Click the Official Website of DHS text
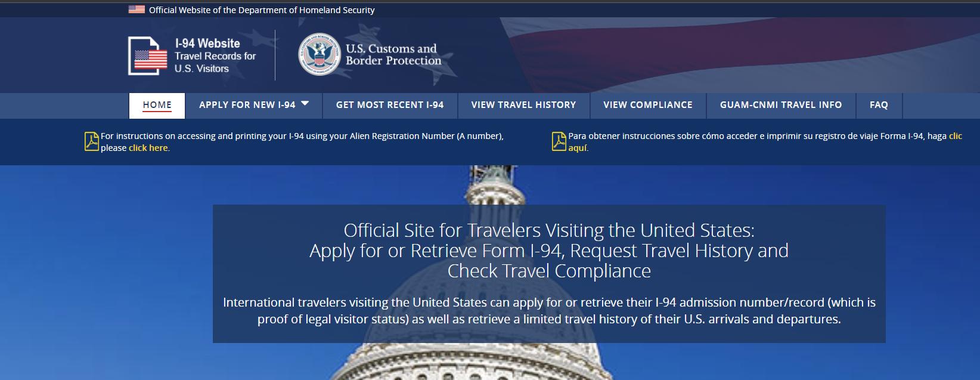980x380 pixels. pos(262,10)
